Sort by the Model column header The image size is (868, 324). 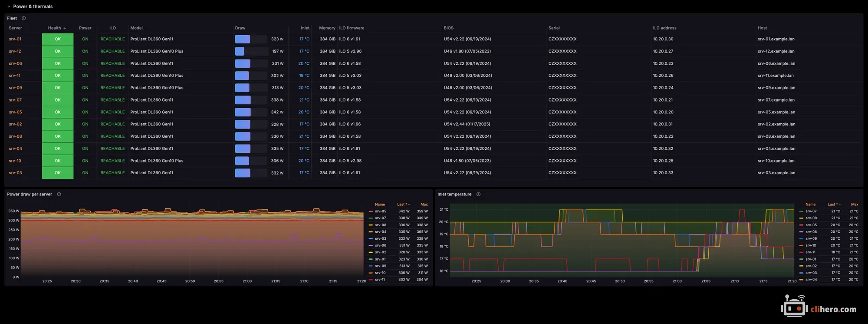pyautogui.click(x=136, y=28)
